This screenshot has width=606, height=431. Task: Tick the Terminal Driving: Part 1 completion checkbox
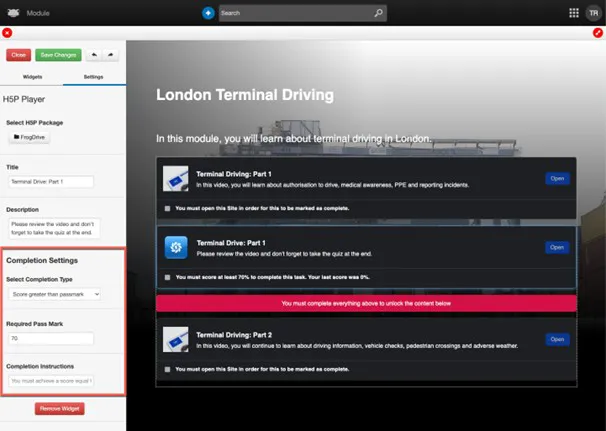coord(167,208)
